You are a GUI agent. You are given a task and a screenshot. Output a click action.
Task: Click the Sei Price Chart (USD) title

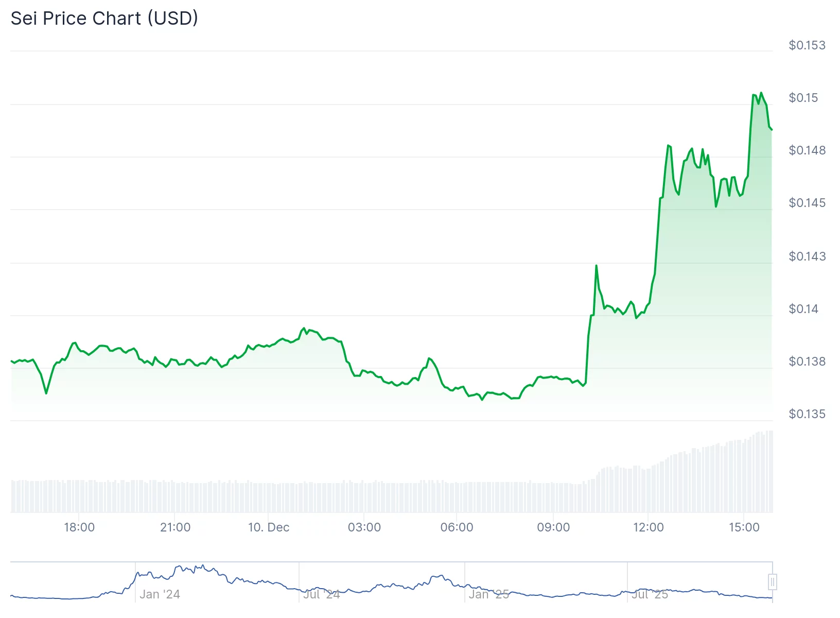(x=104, y=18)
